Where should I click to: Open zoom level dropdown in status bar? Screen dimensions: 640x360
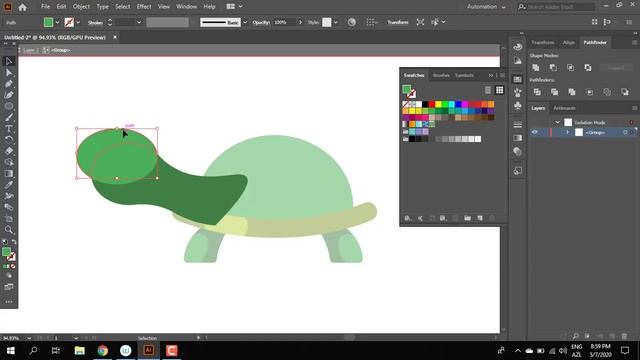pyautogui.click(x=29, y=338)
